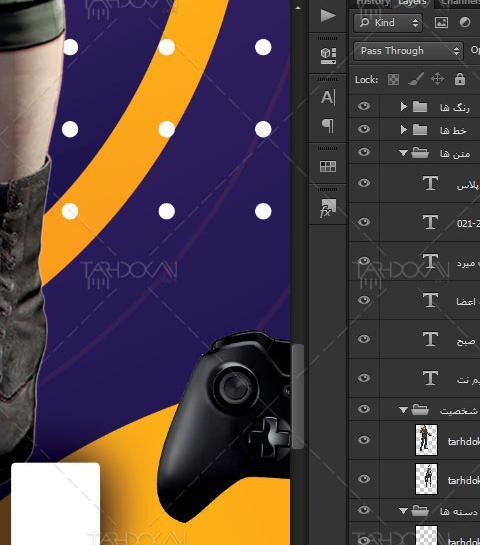The width and height of the screenshot is (480, 545).
Task: Expand the خط ها group arrow
Action: [x=403, y=130]
